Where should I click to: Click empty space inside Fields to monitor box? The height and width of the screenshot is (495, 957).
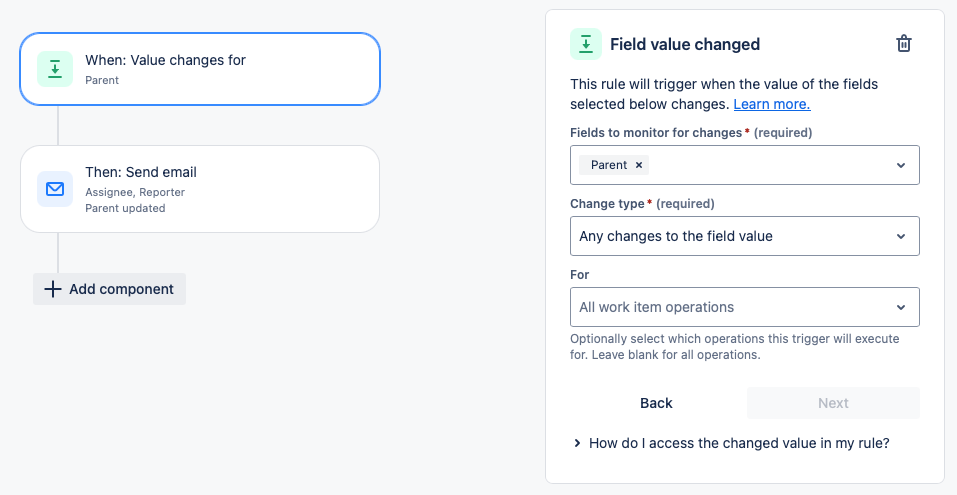coord(770,165)
